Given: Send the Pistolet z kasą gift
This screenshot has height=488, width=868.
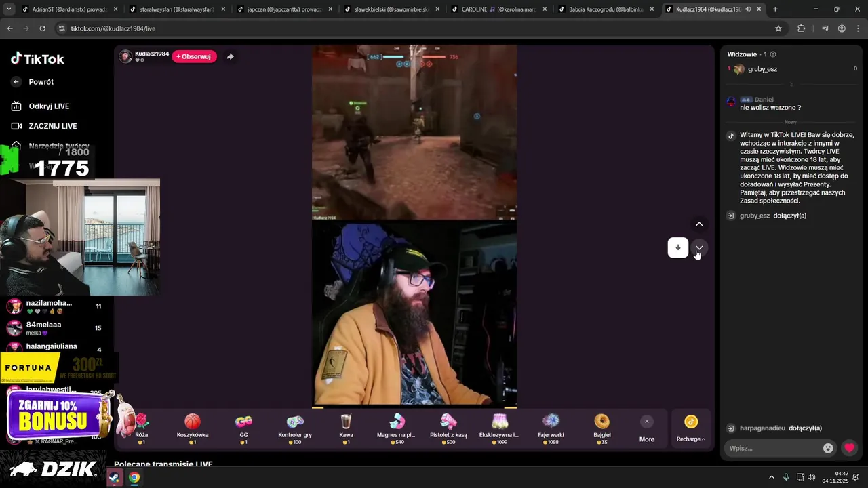Looking at the screenshot, I should (448, 429).
